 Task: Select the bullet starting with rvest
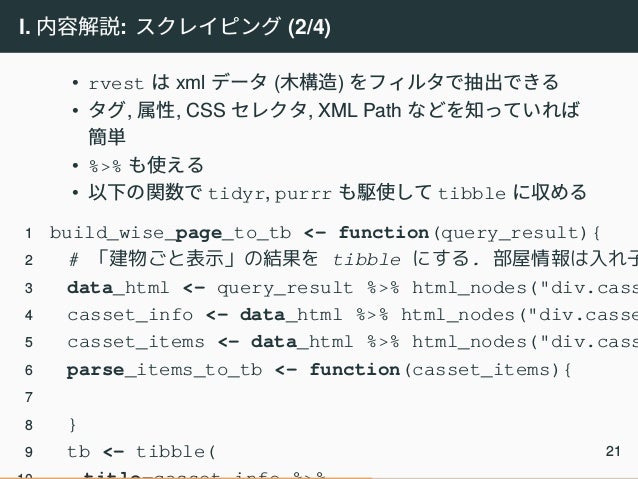[324, 82]
